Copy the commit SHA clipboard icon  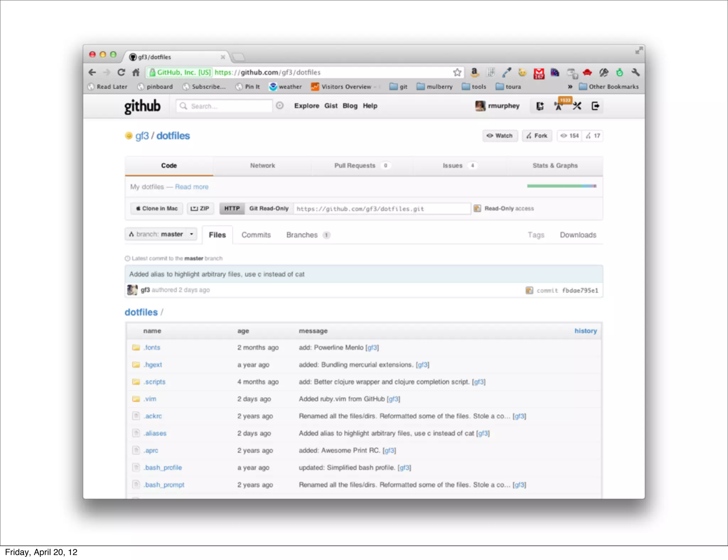[x=529, y=290]
